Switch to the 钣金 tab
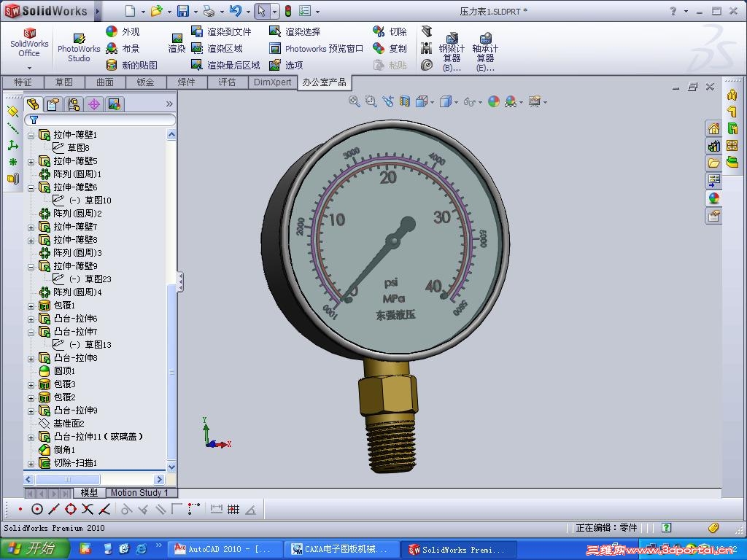This screenshot has height=560, width=747. 145,82
